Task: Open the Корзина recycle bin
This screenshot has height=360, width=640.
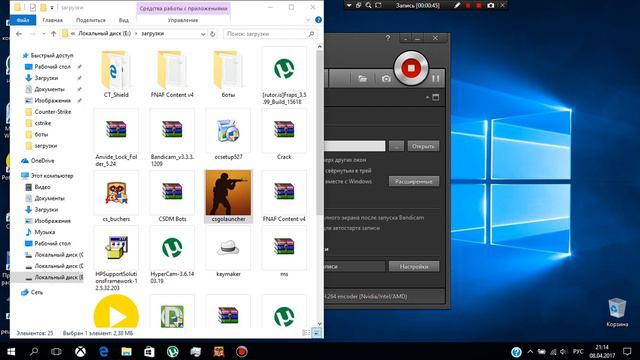Action: (617, 312)
